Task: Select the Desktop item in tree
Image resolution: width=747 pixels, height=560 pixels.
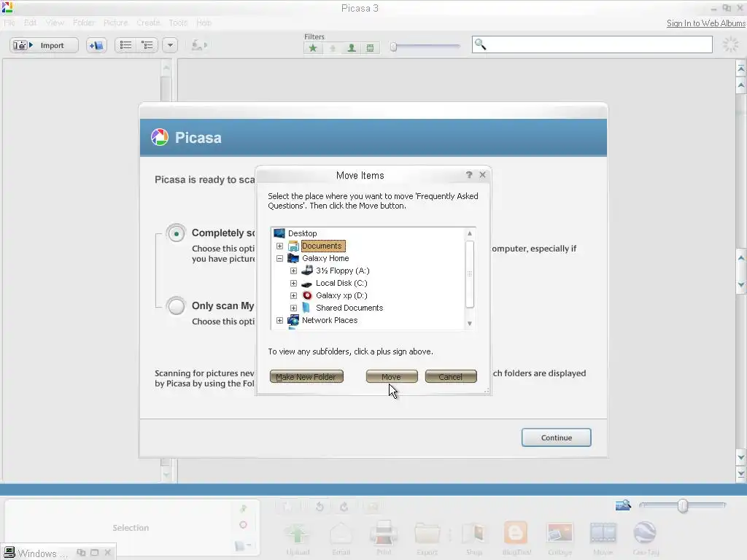Action: click(x=303, y=233)
